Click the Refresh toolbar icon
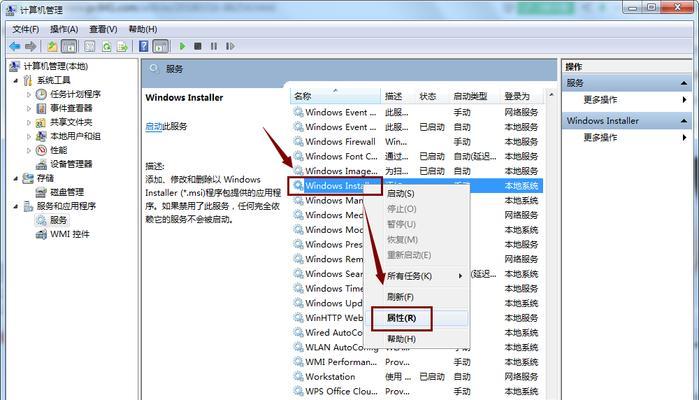The height and width of the screenshot is (400, 699). pos(106,46)
